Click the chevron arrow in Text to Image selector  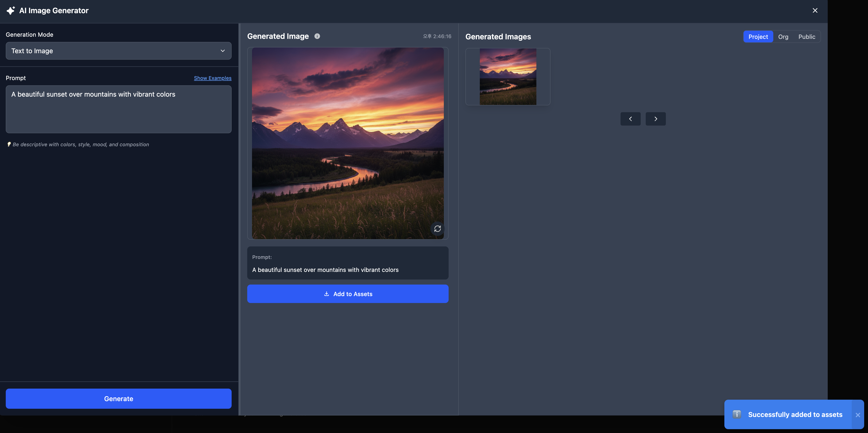tap(223, 51)
